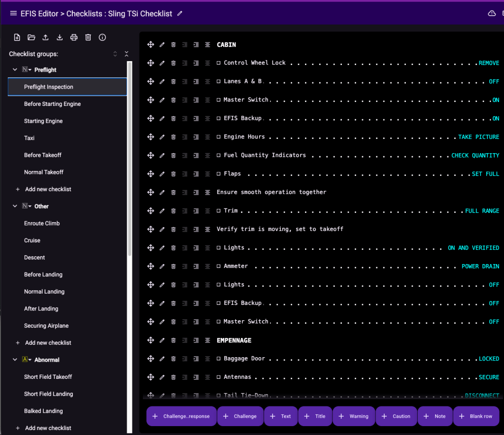Screen dimensions: 504x435
Task: Open the hamburger menu in the header
Action: point(13,13)
